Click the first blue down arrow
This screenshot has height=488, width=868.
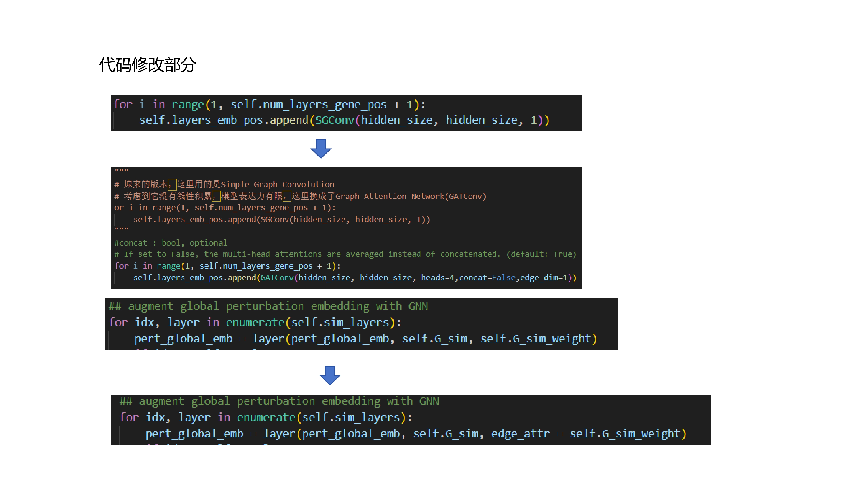[321, 149]
